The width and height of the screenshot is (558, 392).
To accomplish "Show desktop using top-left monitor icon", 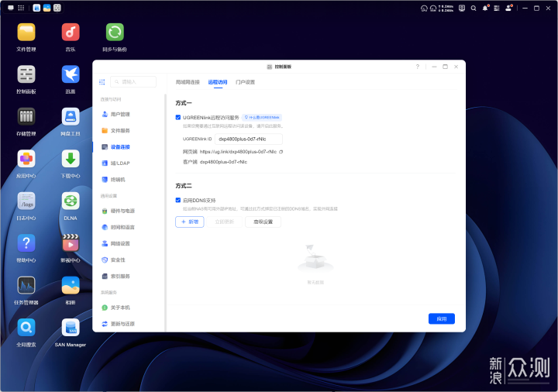I will click(11, 8).
